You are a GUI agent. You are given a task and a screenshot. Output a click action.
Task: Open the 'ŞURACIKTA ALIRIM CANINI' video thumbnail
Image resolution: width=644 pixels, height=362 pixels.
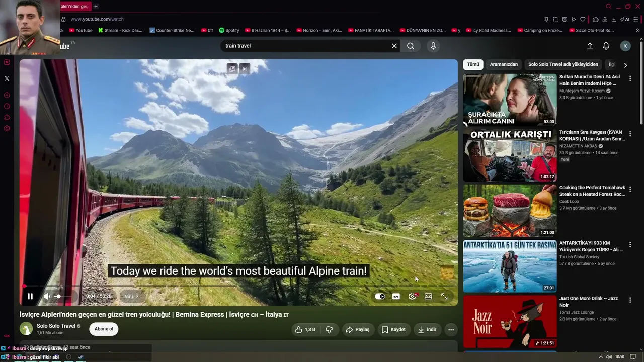(x=510, y=100)
